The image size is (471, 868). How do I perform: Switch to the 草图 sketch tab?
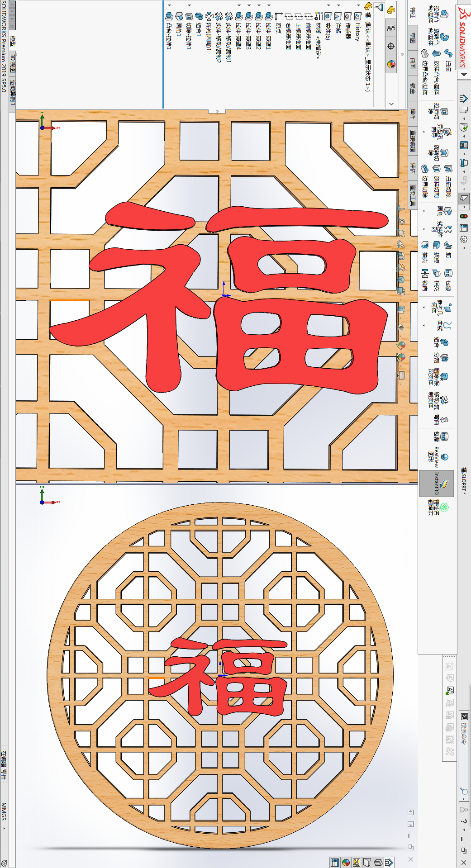413,38
